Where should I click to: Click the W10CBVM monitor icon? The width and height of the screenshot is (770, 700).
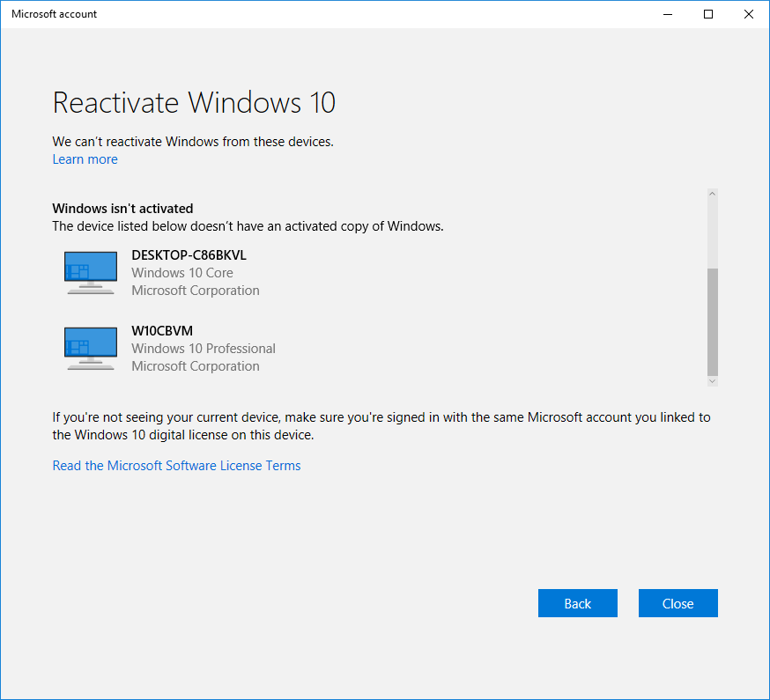91,348
